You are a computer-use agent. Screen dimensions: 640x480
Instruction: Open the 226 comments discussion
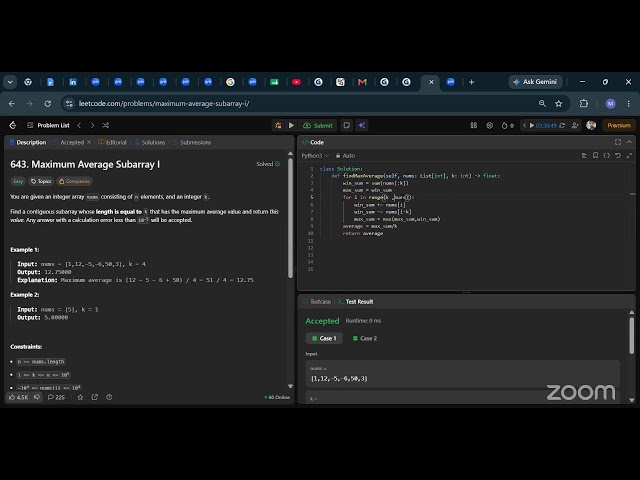click(56, 397)
